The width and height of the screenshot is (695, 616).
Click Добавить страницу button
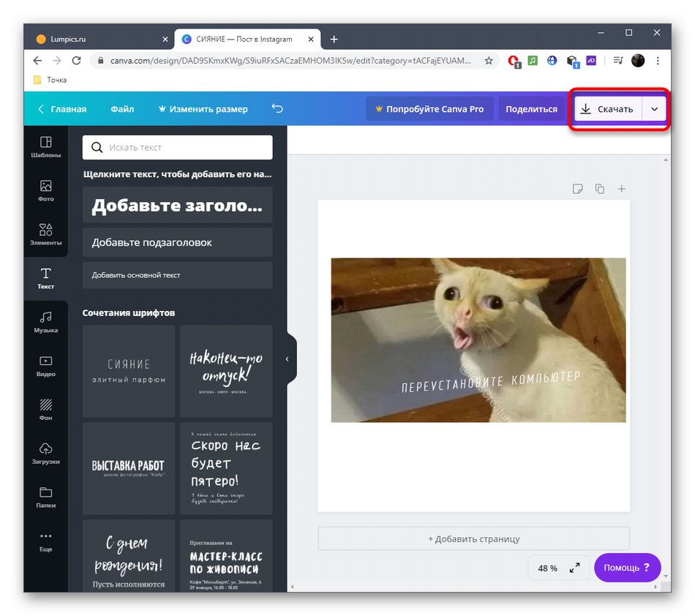tap(473, 539)
